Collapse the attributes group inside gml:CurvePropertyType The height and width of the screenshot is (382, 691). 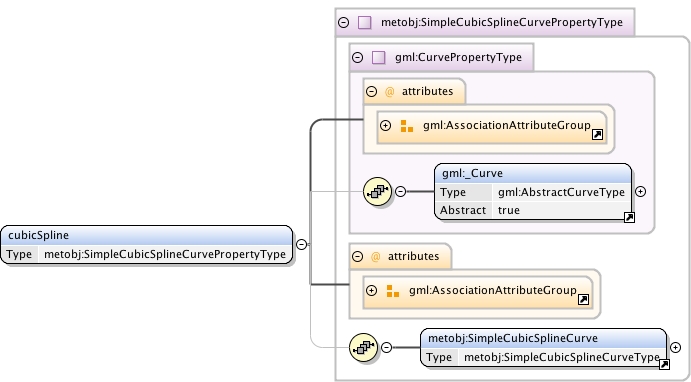point(372,91)
